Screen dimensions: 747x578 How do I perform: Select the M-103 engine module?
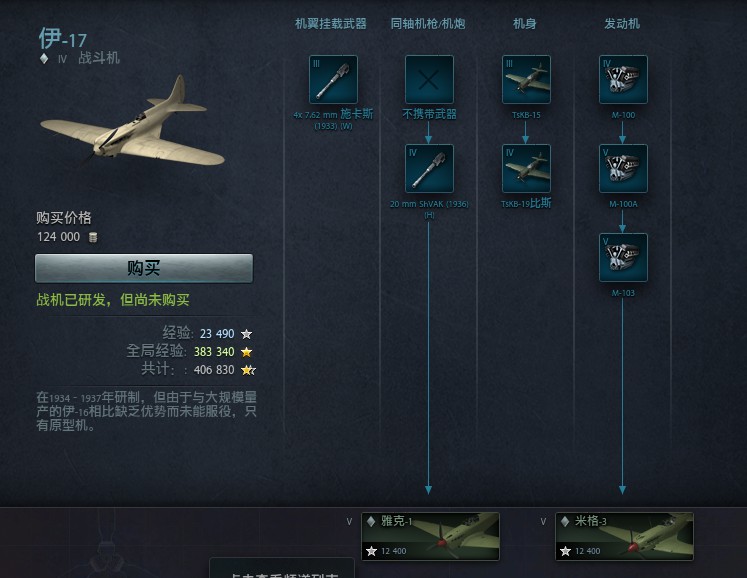[623, 257]
